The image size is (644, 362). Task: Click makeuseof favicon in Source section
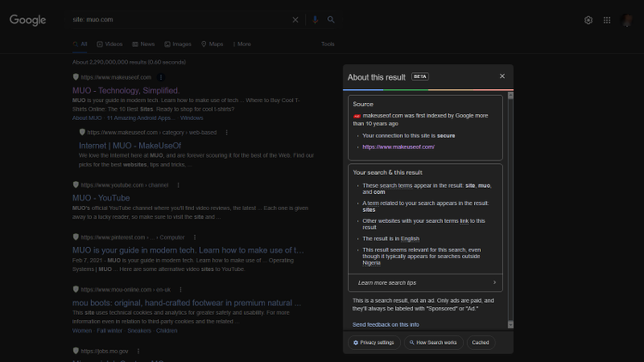point(356,116)
